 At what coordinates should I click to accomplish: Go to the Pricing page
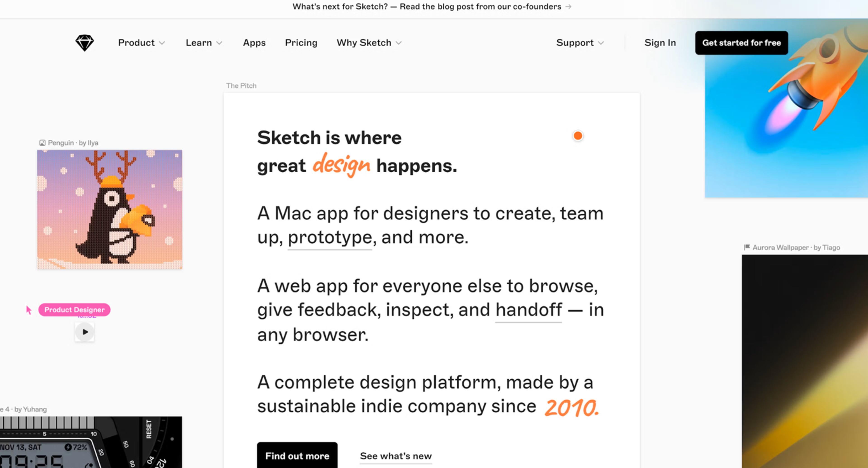tap(301, 43)
